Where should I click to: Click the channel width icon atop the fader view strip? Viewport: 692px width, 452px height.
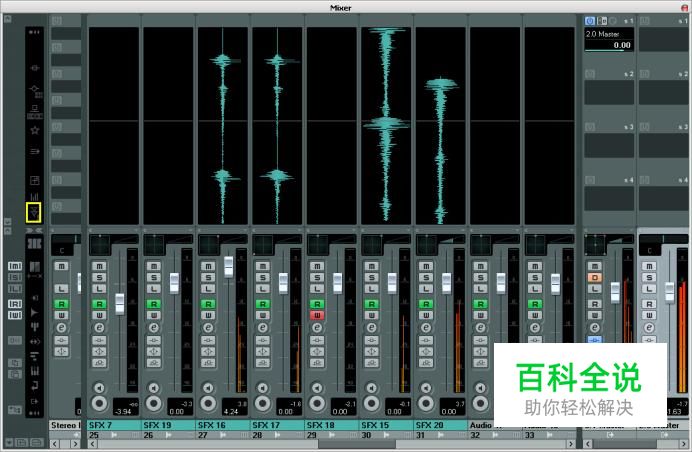pos(34,243)
